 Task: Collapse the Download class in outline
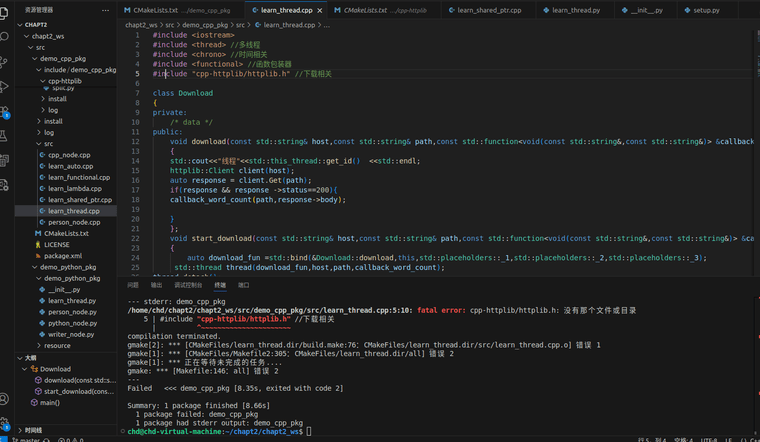[x=24, y=369]
